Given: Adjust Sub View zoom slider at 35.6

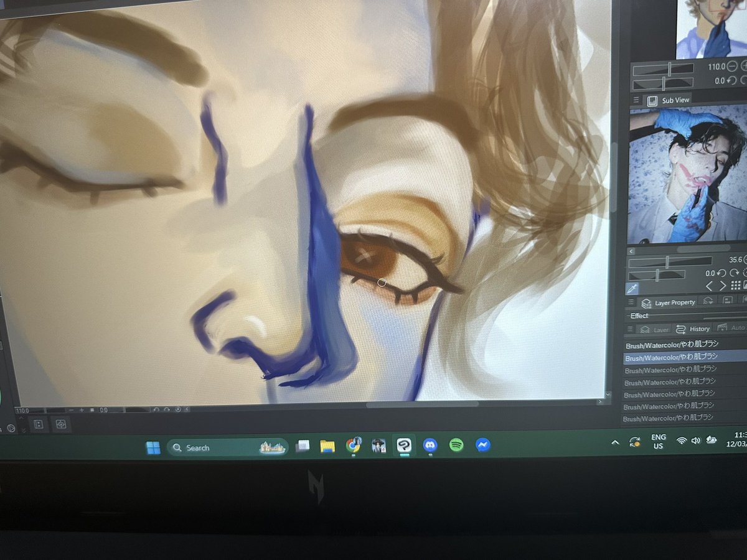Looking at the screenshot, I should point(670,263).
